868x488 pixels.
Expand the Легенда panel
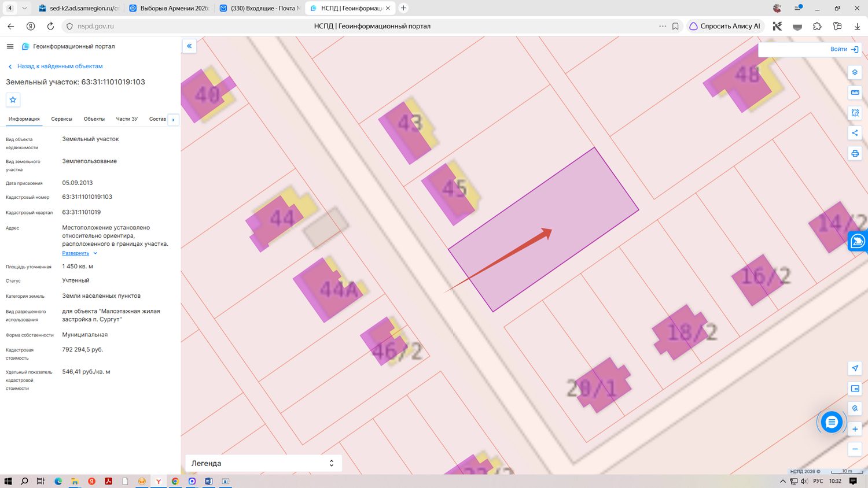pyautogui.click(x=263, y=463)
